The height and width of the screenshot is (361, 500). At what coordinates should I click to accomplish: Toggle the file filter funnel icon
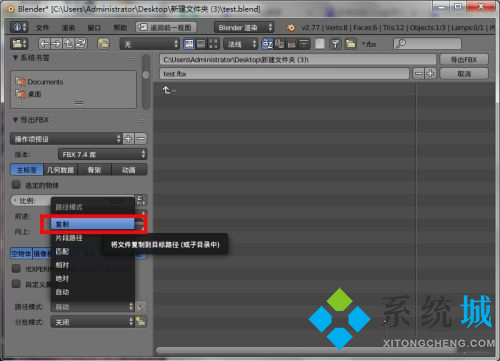point(335,44)
